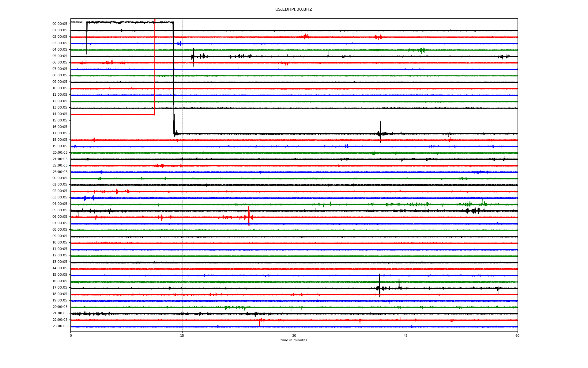The width and height of the screenshot is (588, 368).
Task: Click the x-axis tick label 0
Action: click(71, 335)
